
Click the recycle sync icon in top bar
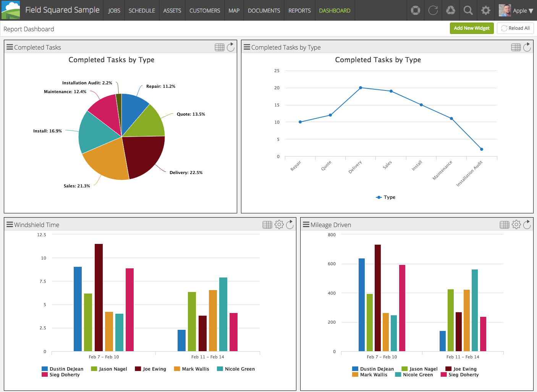tap(451, 10)
